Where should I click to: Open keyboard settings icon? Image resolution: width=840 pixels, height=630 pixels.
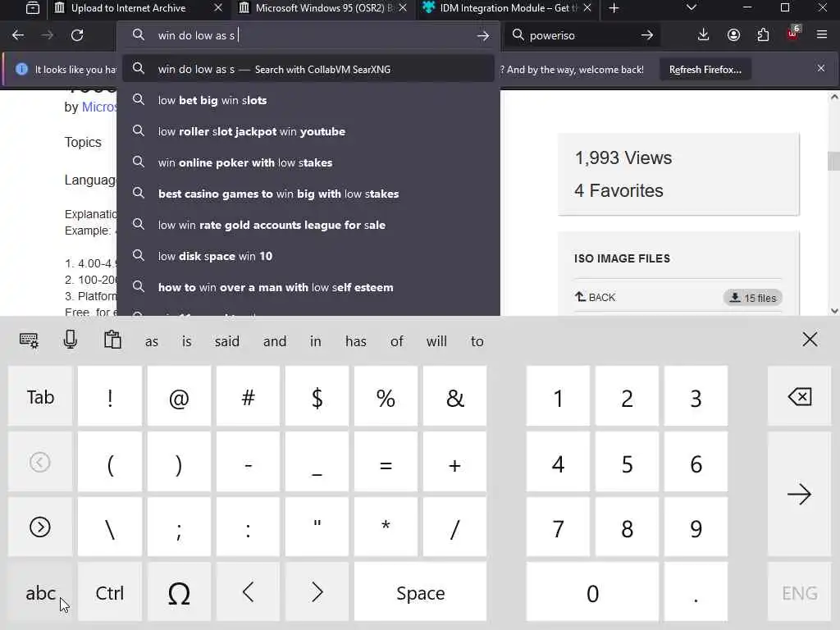(29, 340)
